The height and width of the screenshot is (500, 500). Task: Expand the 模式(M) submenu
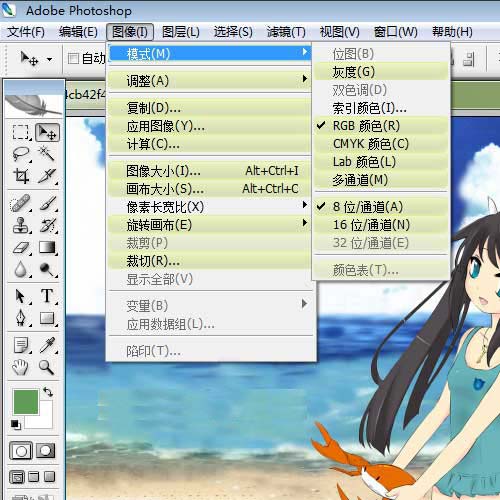click(x=210, y=54)
